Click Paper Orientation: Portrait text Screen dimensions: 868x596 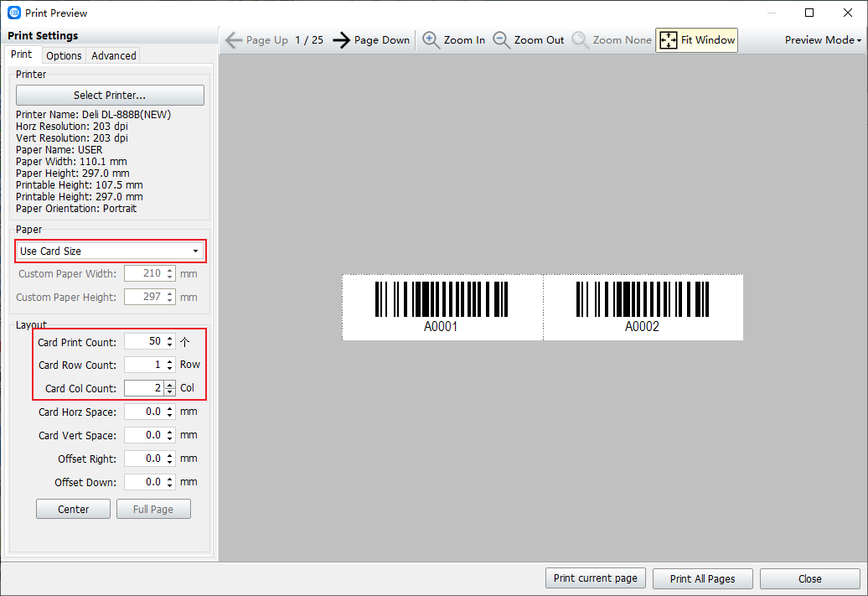[x=76, y=209]
